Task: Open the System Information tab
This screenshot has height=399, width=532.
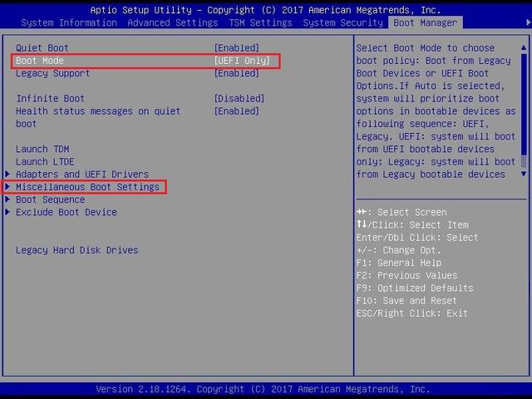Action: tap(63, 22)
